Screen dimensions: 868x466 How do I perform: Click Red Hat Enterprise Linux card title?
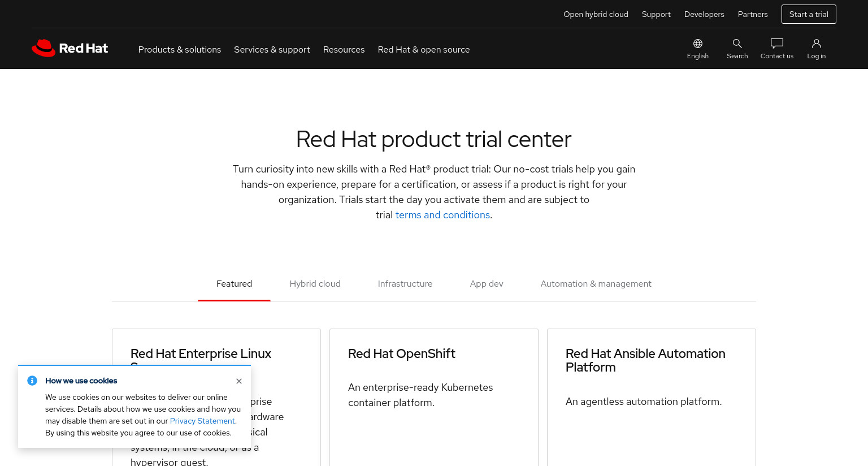201,354
